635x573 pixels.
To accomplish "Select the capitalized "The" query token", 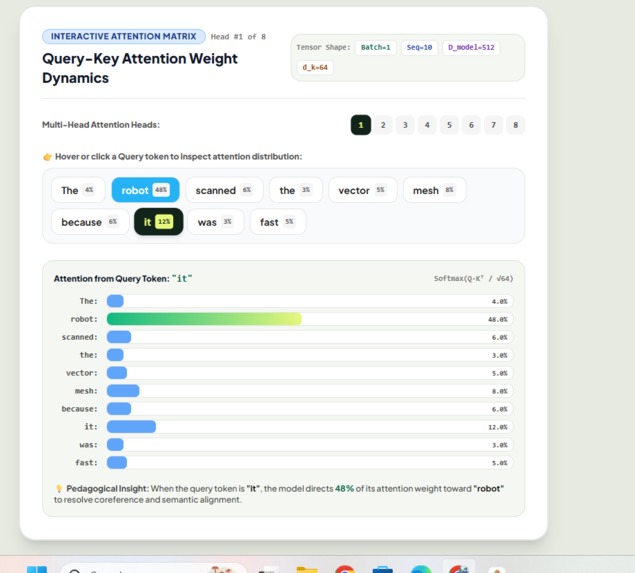I will 78,190.
